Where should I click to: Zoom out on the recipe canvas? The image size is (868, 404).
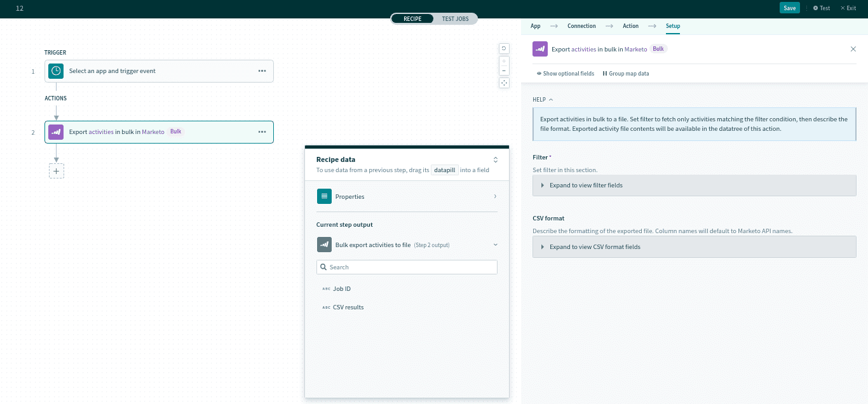tap(504, 71)
